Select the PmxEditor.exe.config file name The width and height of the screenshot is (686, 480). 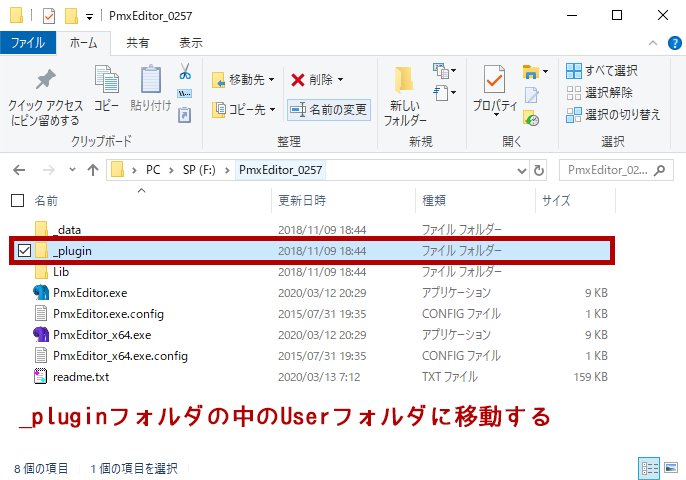108,314
